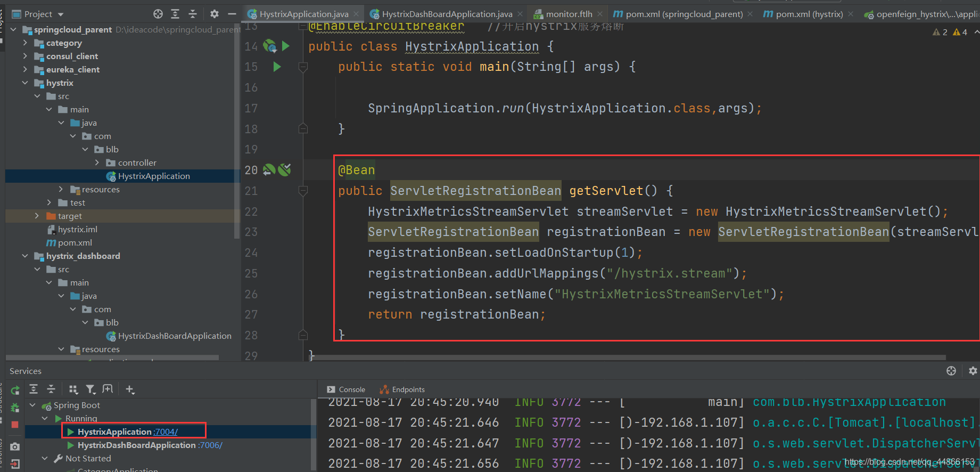Open Project view dropdown
Image resolution: width=980 pixels, height=472 pixels.
[38, 14]
